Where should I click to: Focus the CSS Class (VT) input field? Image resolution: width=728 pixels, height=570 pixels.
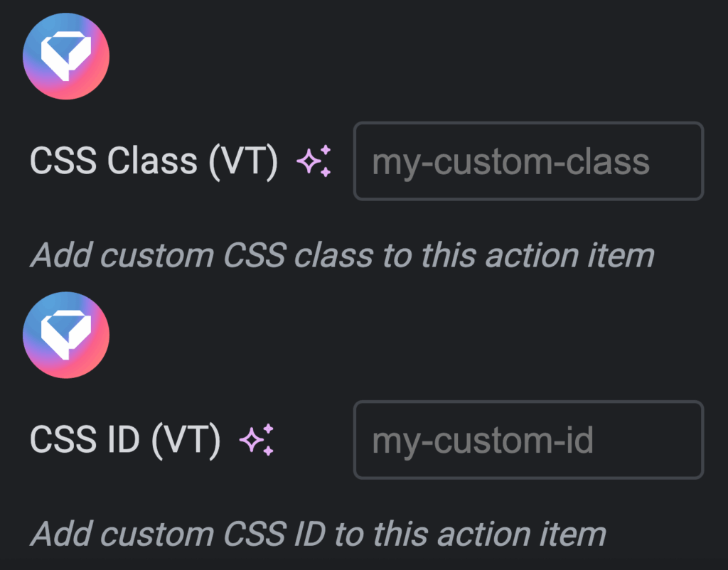(528, 161)
